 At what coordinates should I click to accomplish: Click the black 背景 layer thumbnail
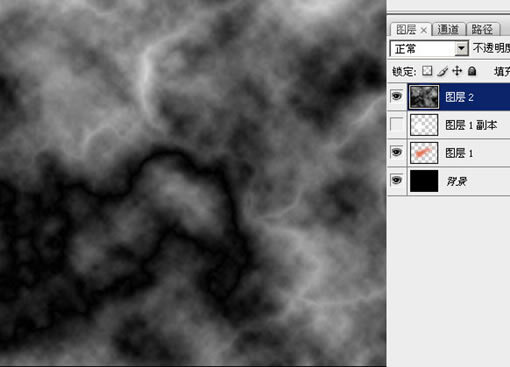click(x=424, y=181)
